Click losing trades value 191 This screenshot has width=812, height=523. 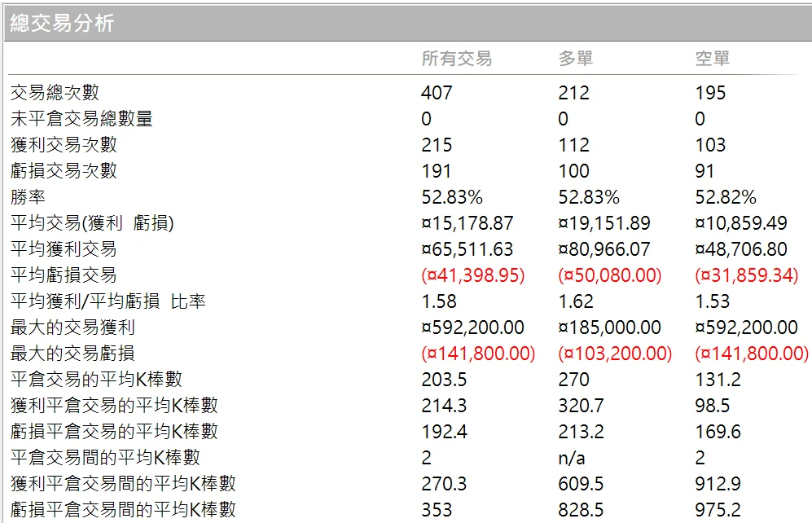pos(436,171)
